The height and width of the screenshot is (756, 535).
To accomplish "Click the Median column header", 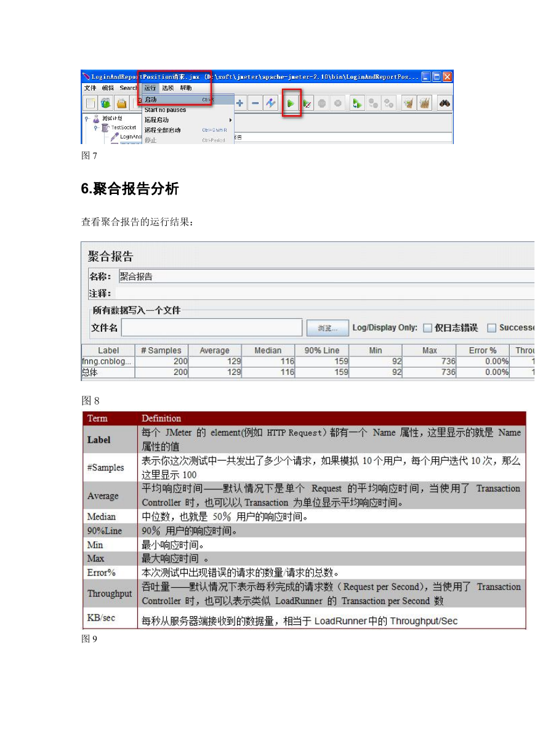I will pos(268,350).
